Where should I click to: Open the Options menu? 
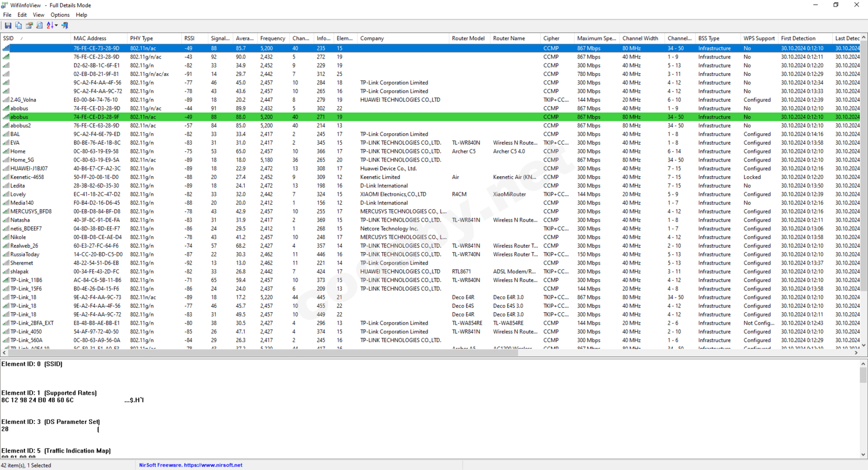[x=60, y=15]
